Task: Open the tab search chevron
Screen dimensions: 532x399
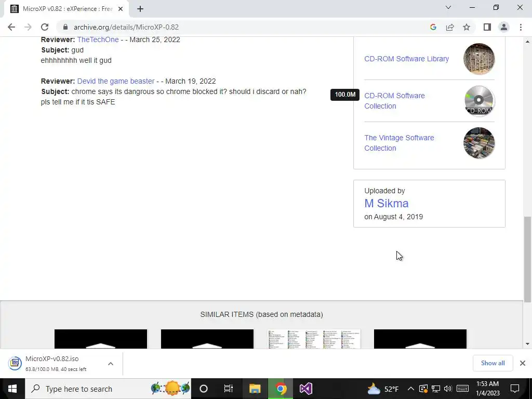Action: coord(448,7)
